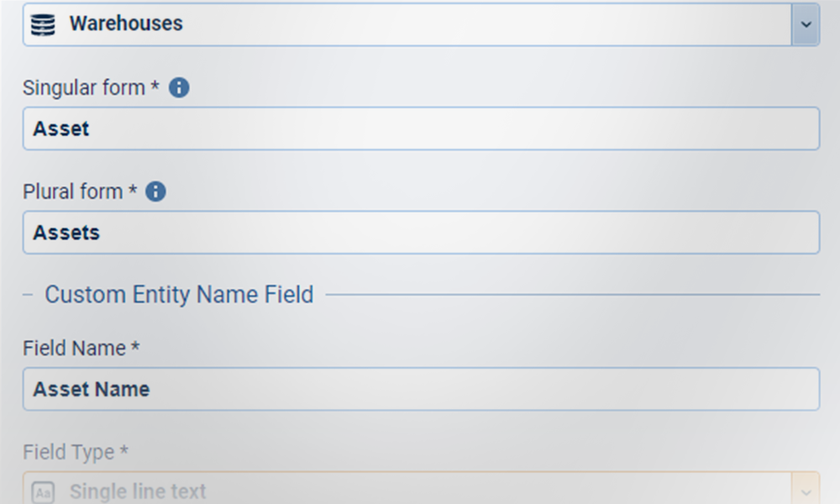Image resolution: width=840 pixels, height=504 pixels.
Task: Click the asterisk next to Field Name
Action: [135, 347]
